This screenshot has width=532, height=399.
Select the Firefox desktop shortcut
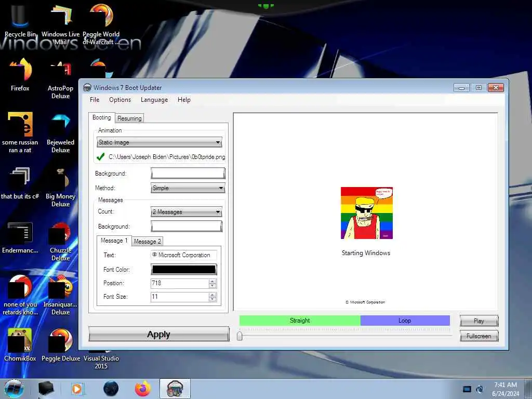point(20,75)
